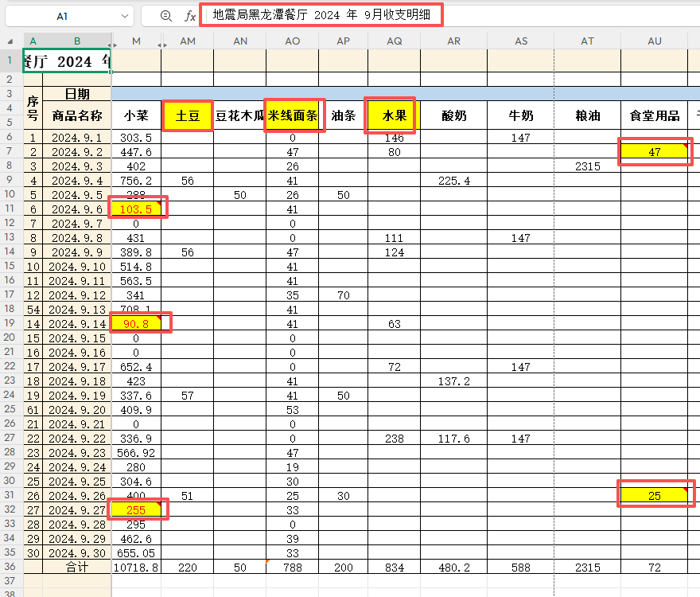Click the yellow cell containing 103.5
The height and width of the screenshot is (597, 700).
pos(137,209)
